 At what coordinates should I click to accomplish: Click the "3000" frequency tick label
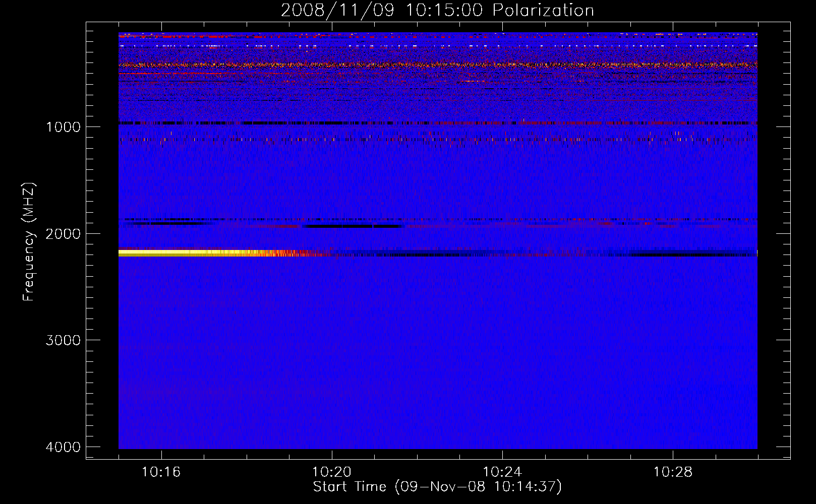click(x=63, y=340)
